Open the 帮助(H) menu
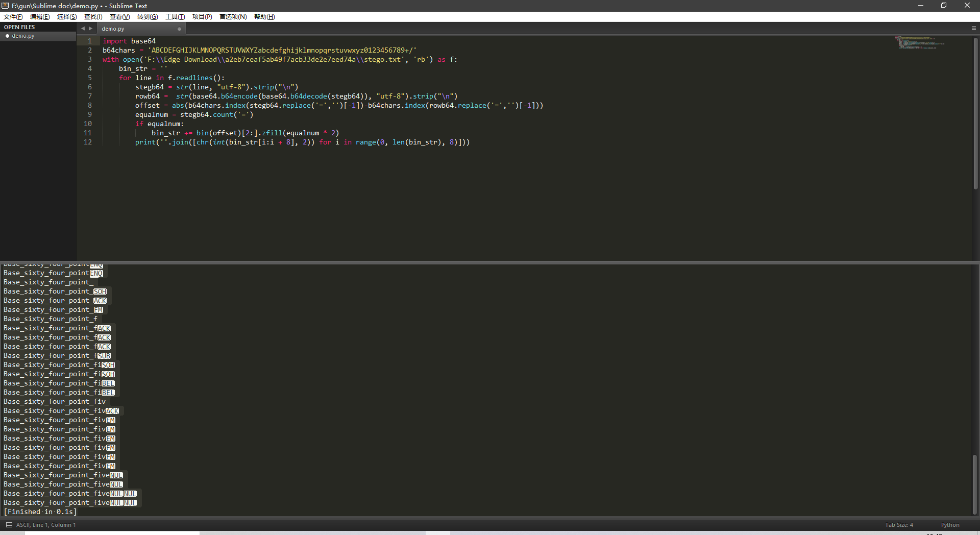This screenshot has width=980, height=535. coord(264,17)
